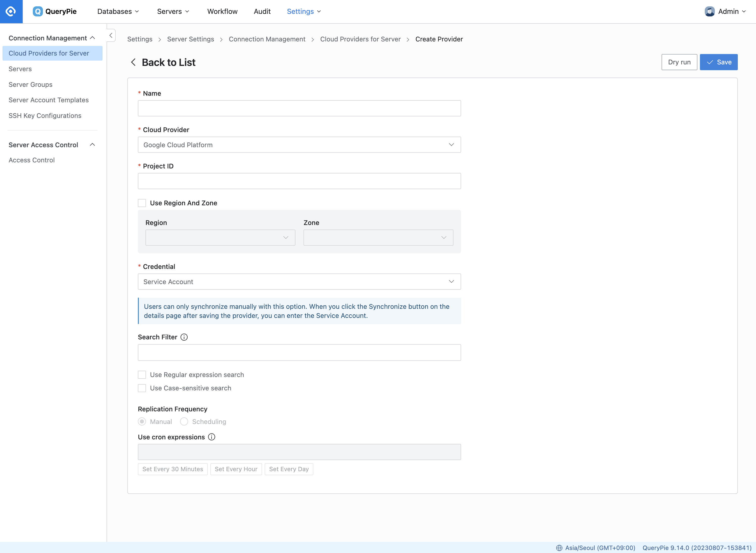Click the blue QueryPie home logo icon
The image size is (756, 553).
coord(11,11)
